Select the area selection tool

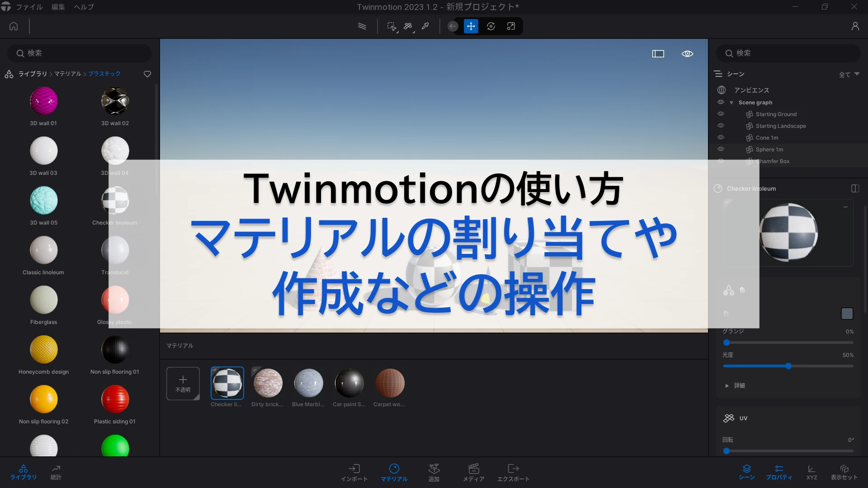click(392, 27)
